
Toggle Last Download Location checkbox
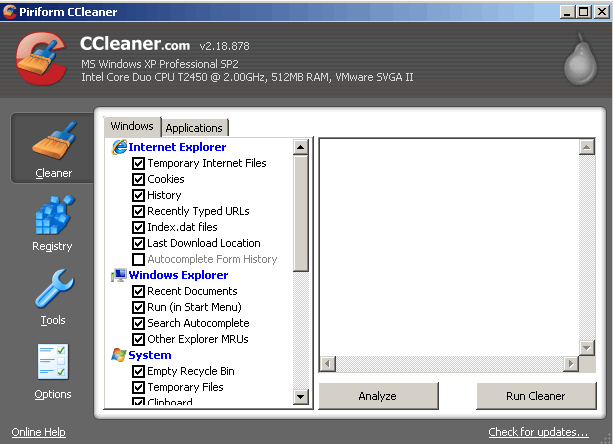[x=138, y=243]
